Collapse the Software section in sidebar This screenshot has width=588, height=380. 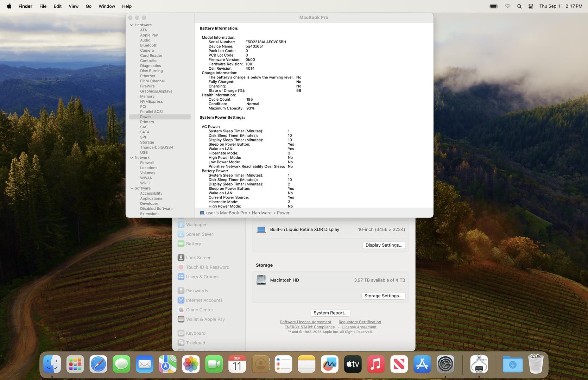(132, 188)
